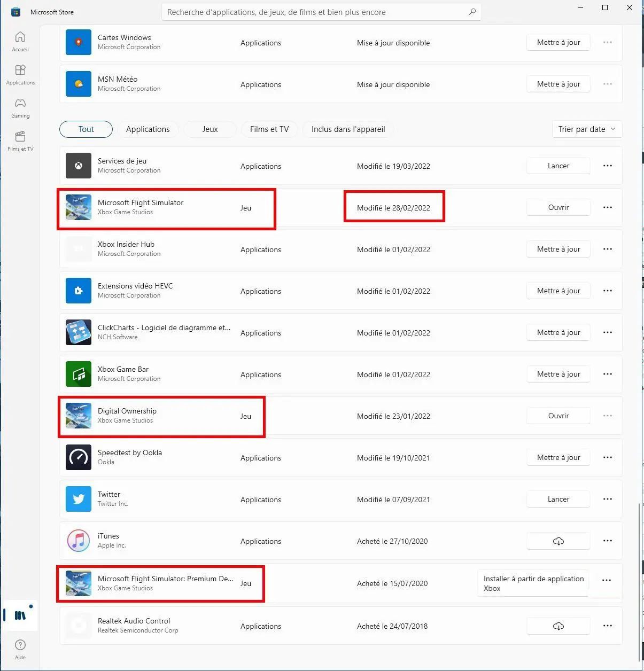Viewport: 644px width, 671px height.
Task: Open the Gaming section in sidebar
Action: 20,107
